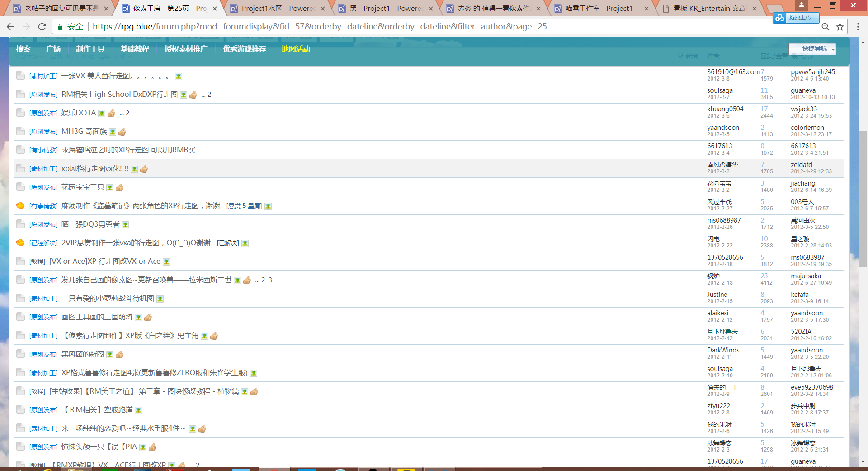Screen dimensions: 868x471
Task: Click the thumbs-up icon beside MH3G 奇面族
Action: pyautogui.click(x=122, y=132)
